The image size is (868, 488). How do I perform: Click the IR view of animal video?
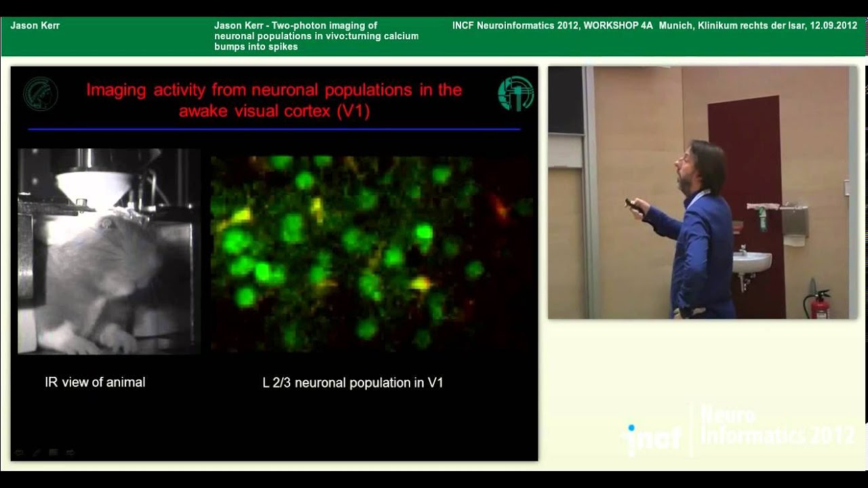coord(109,251)
